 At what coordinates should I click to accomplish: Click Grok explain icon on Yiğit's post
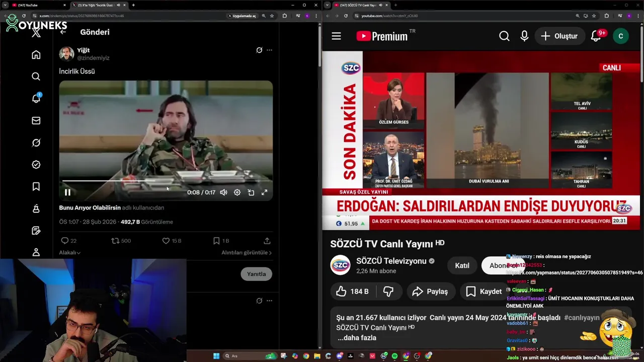pyautogui.click(x=259, y=50)
